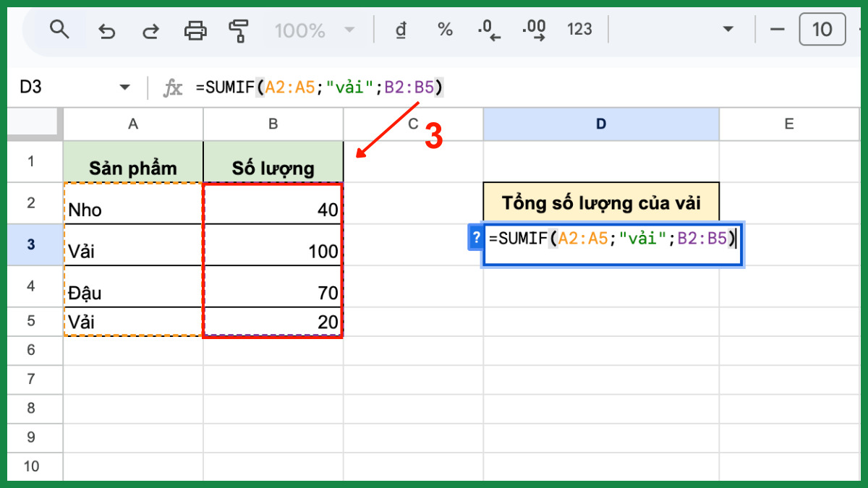Decrease font size with minus button

tap(778, 30)
